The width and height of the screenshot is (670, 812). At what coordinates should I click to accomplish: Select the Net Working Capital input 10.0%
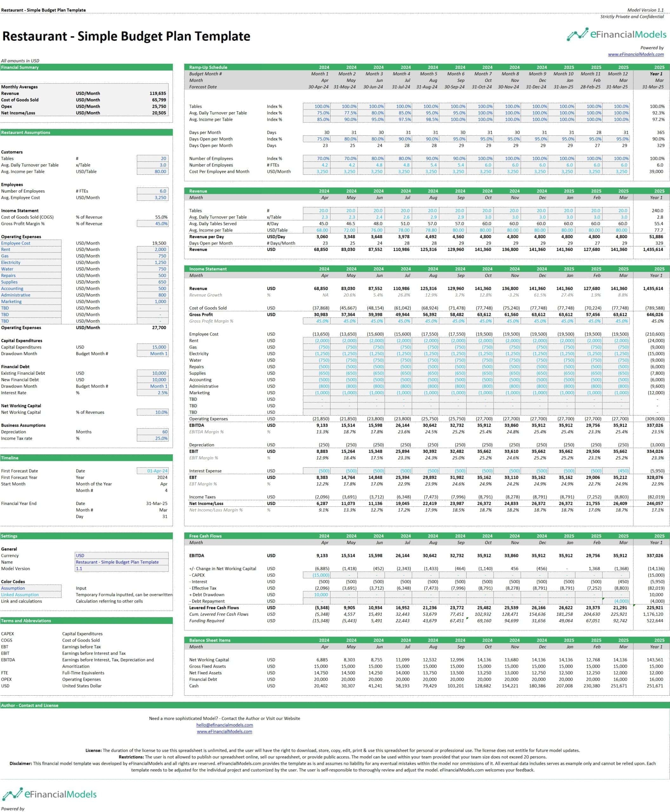[152, 412]
